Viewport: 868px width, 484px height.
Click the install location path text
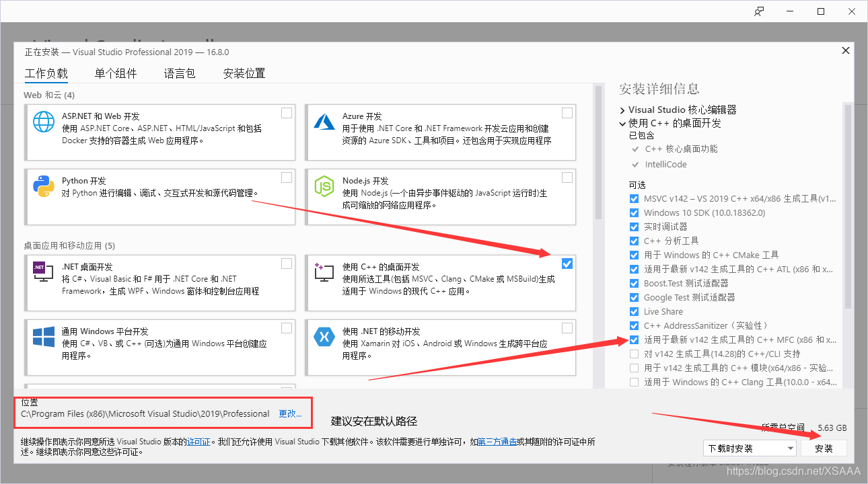(x=145, y=414)
